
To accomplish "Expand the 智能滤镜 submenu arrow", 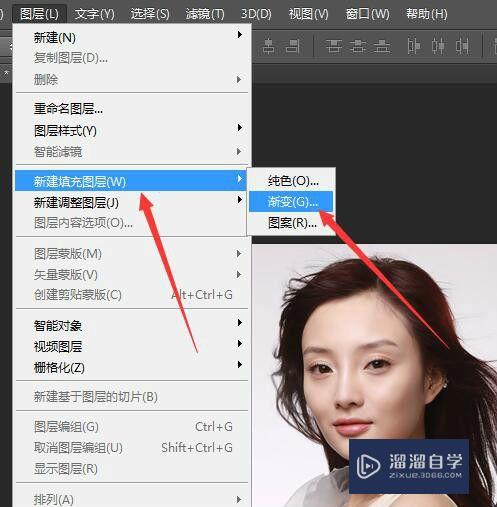I will coord(239,151).
